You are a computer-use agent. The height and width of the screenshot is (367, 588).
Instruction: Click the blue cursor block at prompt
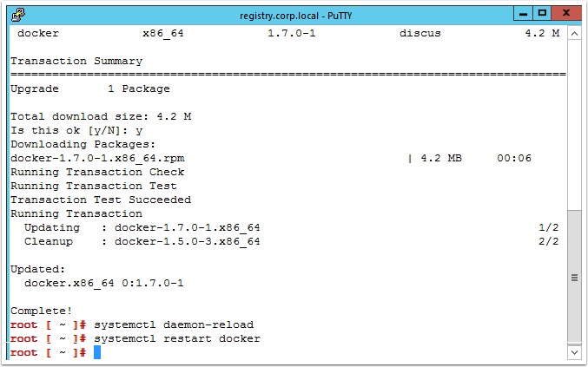(x=97, y=352)
